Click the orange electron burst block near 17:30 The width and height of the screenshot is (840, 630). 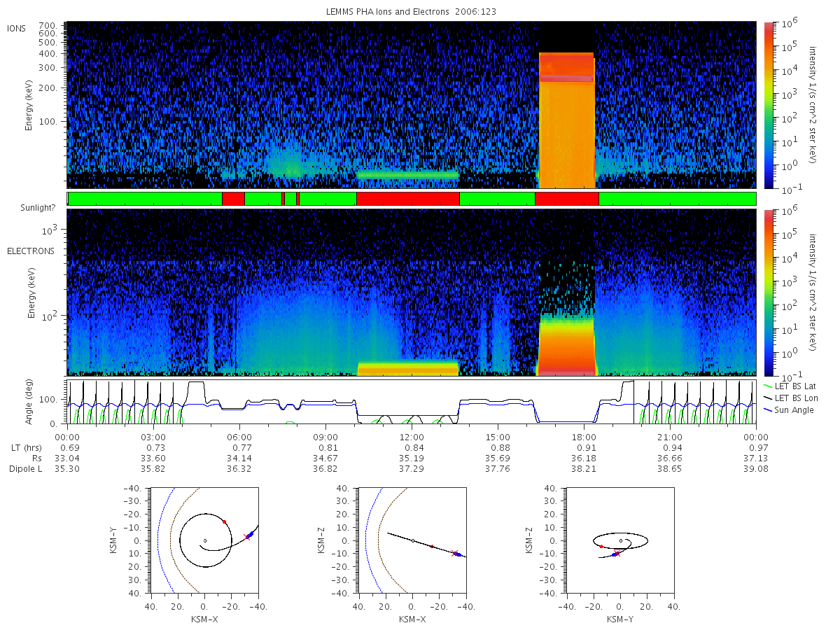pos(566,346)
